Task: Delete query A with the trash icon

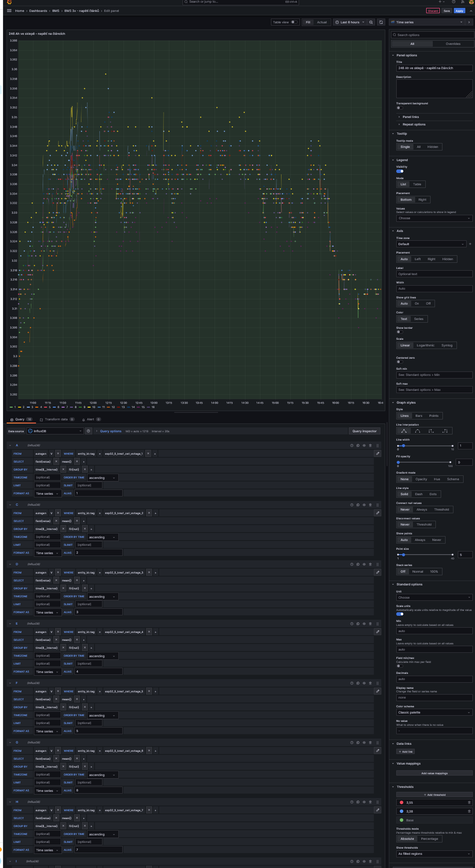Action: point(370,445)
